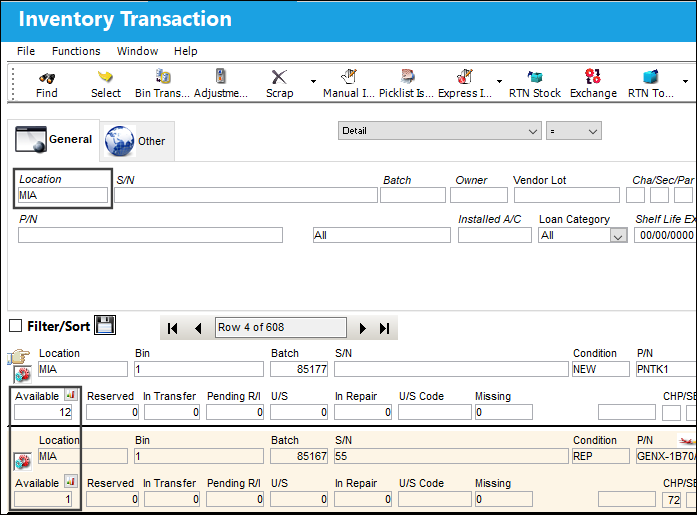Jump to the last row
697x515 pixels.
[x=385, y=328]
